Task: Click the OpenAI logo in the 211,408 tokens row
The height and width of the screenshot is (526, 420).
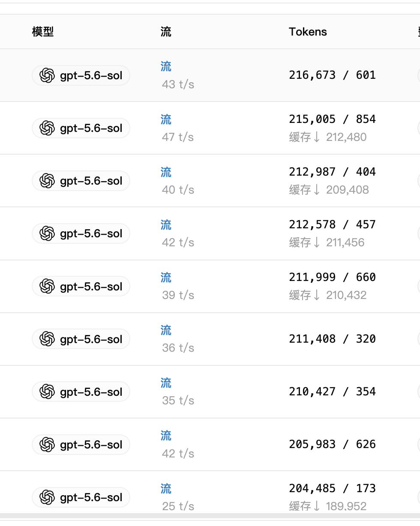Action: click(47, 339)
